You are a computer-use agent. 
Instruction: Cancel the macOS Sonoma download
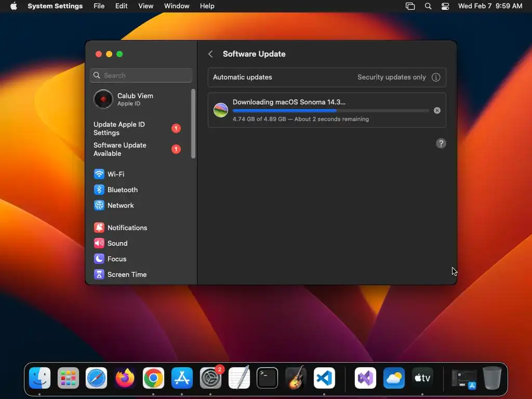(x=437, y=110)
